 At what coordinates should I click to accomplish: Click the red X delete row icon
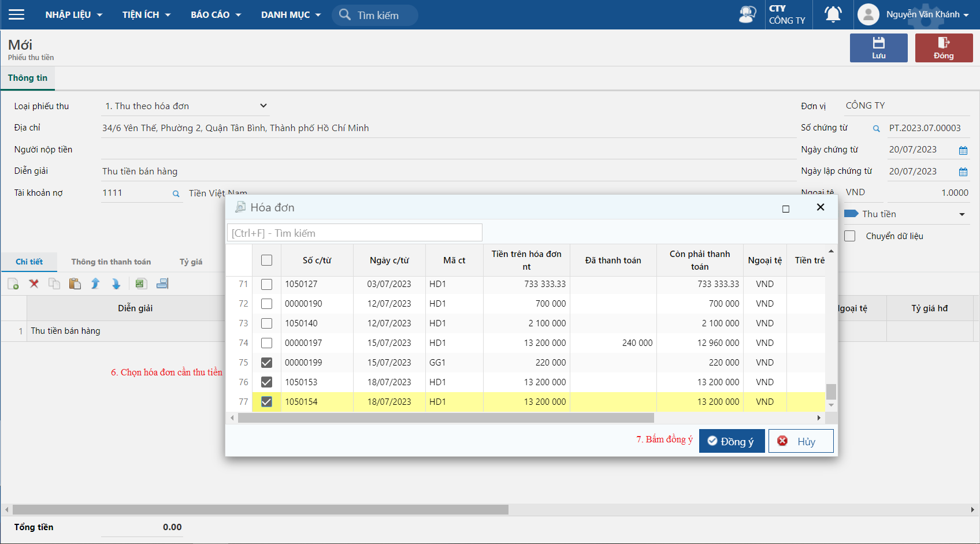[34, 284]
